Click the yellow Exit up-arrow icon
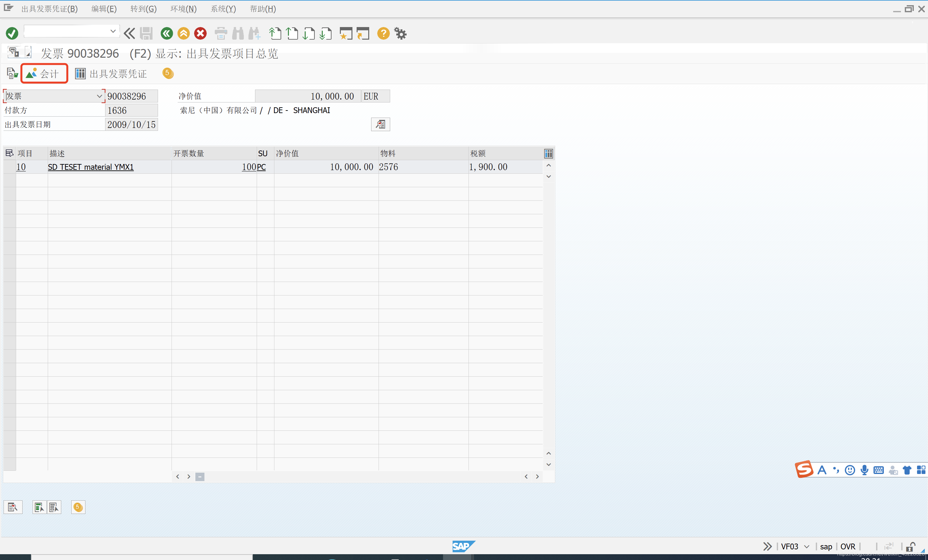This screenshot has width=928, height=560. [x=183, y=34]
